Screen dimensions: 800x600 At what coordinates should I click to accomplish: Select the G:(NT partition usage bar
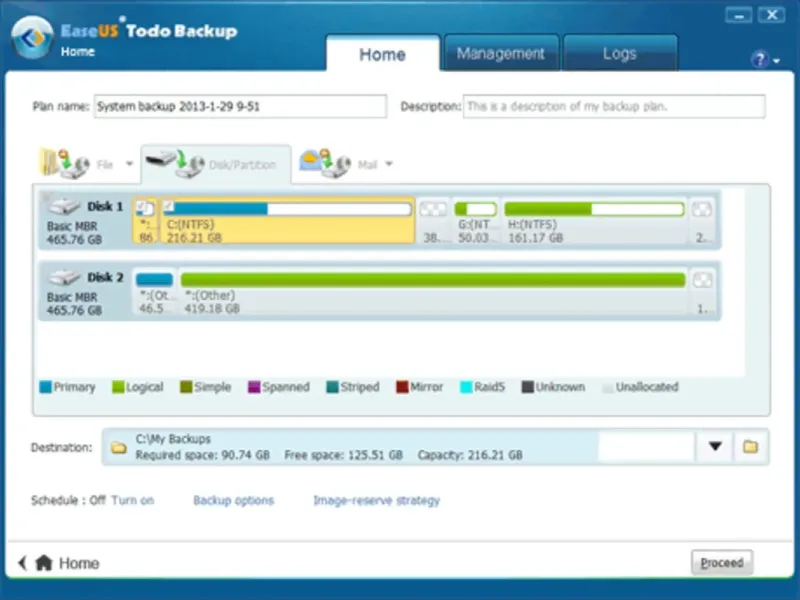point(476,209)
